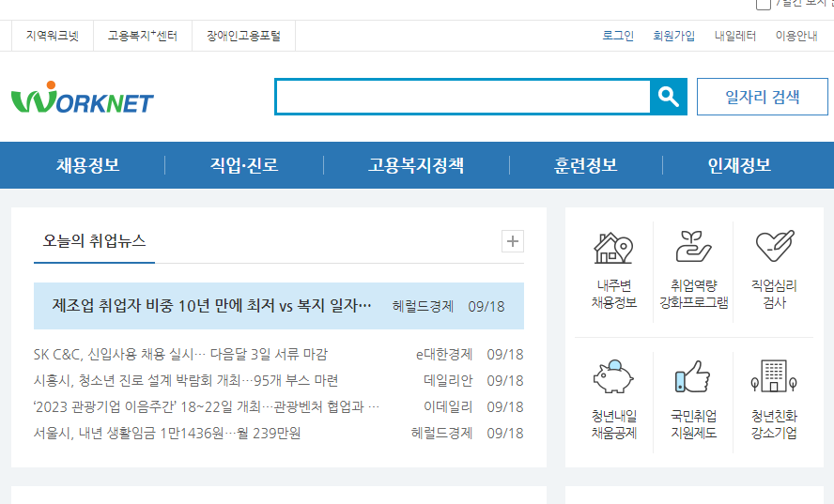This screenshot has width=834, height=504.
Task: Open news 서울시, 내년 생활임금 1만1436원
Action: [x=167, y=434]
